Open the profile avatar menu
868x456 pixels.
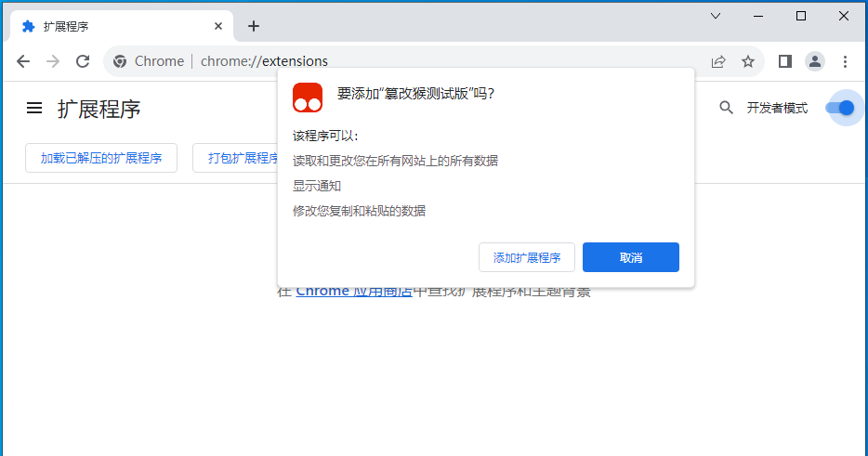[815, 61]
